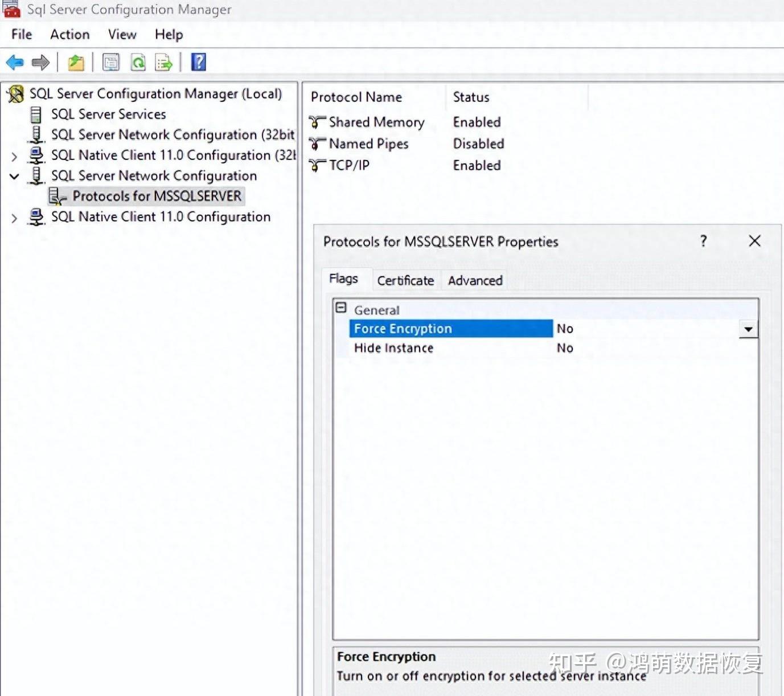The height and width of the screenshot is (696, 784).
Task: Collapse the General group in Flags
Action: (341, 307)
